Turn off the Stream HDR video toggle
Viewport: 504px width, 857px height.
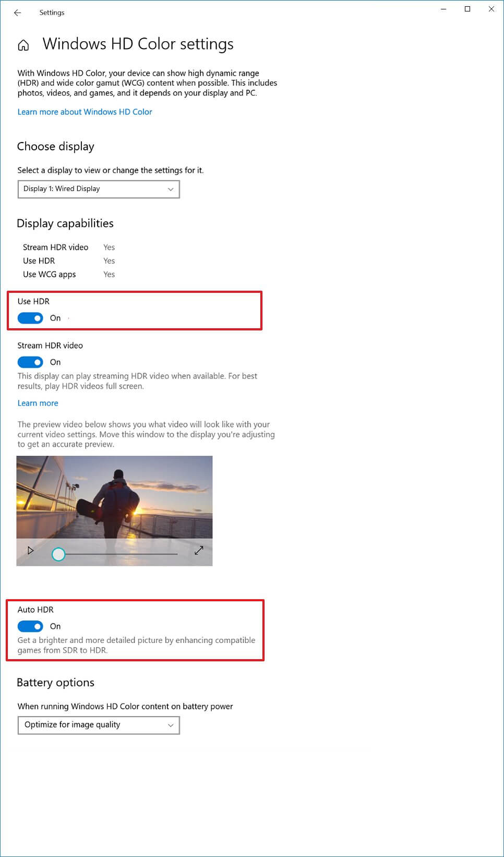(30, 362)
